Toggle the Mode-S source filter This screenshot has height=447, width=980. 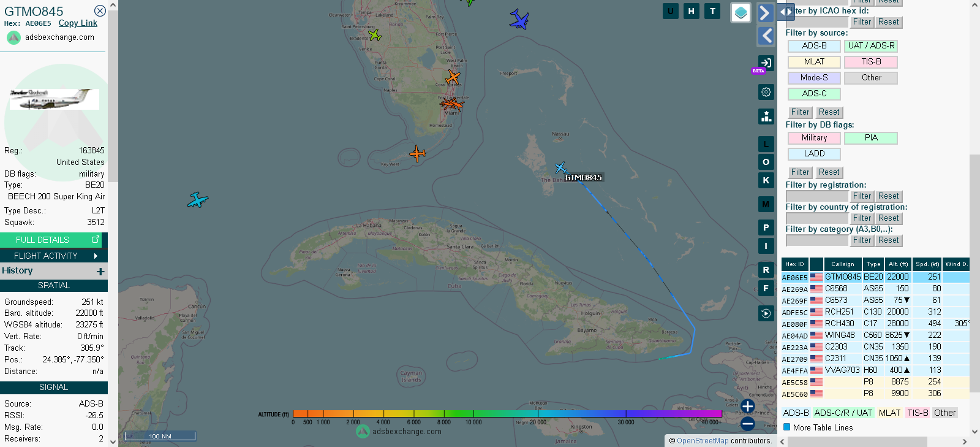(814, 78)
